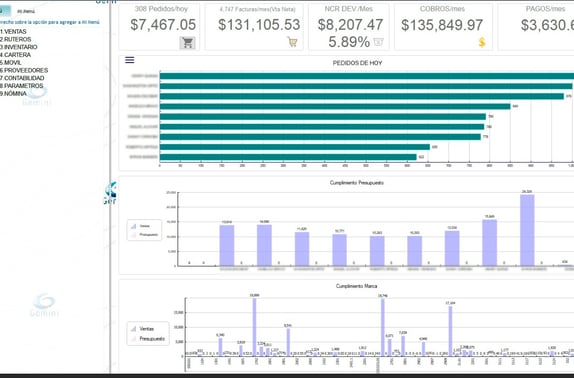Open the hamburger menu of Pedidos de Hoy chart
The width and height of the screenshot is (574, 378).
tap(130, 60)
